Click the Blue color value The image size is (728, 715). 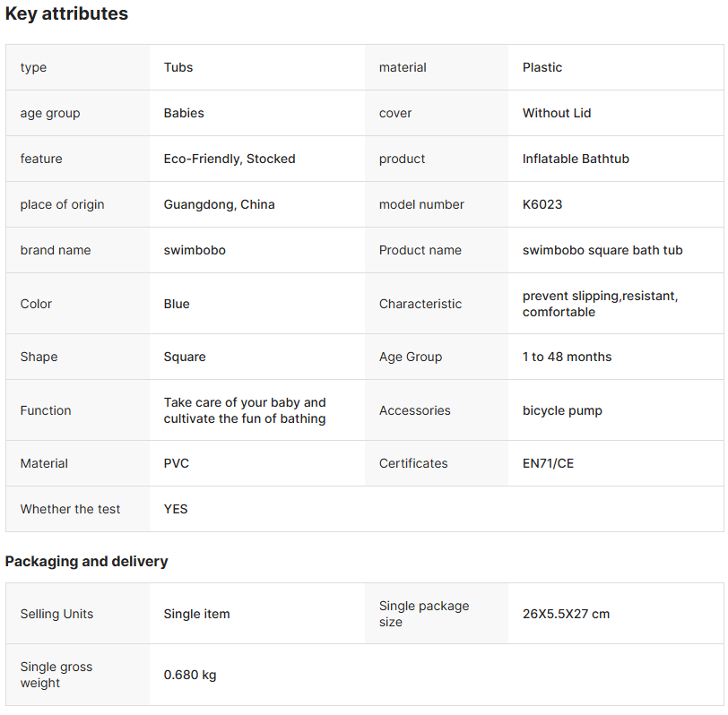(177, 304)
